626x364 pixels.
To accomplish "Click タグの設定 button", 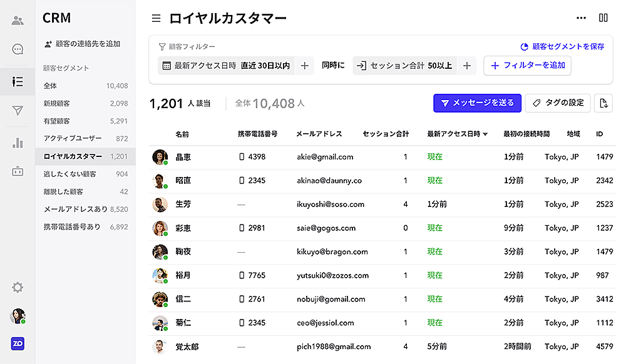I will 558,103.
